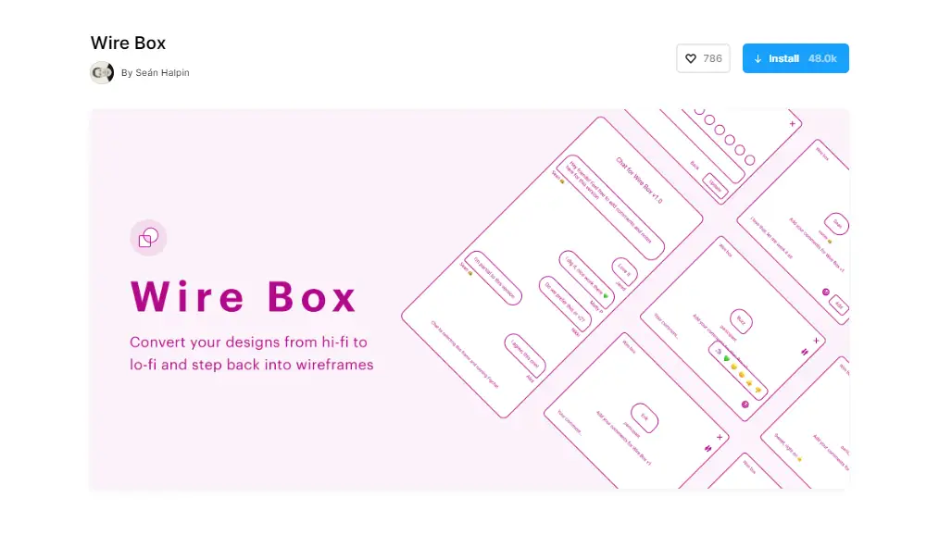939x560 pixels.
Task: Click the 'Convert your designs' banner tagline
Action: click(251, 353)
